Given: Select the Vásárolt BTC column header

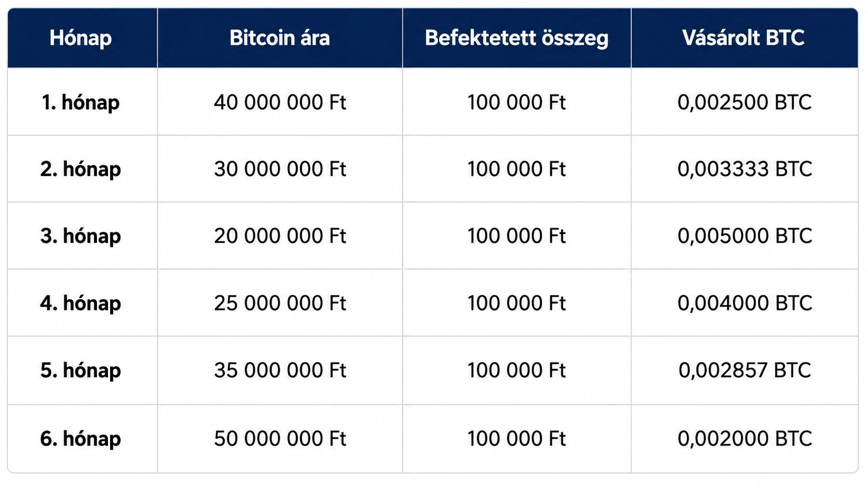Looking at the screenshot, I should tap(743, 38).
